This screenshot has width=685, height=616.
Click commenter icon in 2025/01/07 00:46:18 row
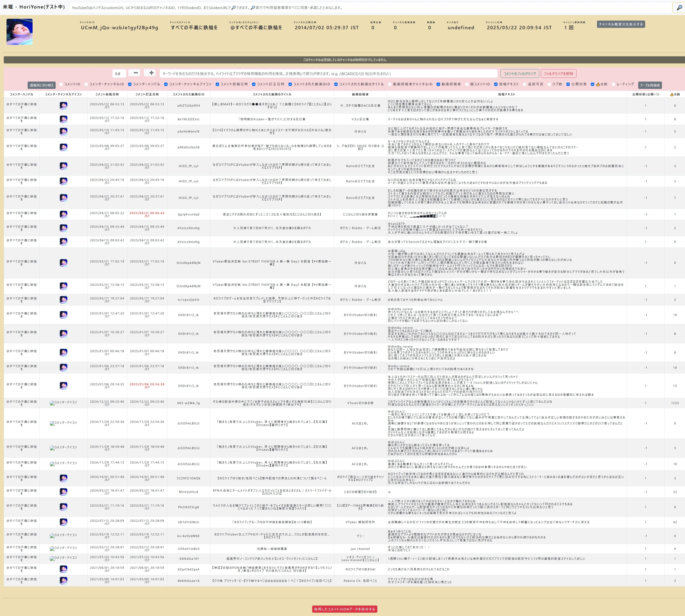point(63,352)
